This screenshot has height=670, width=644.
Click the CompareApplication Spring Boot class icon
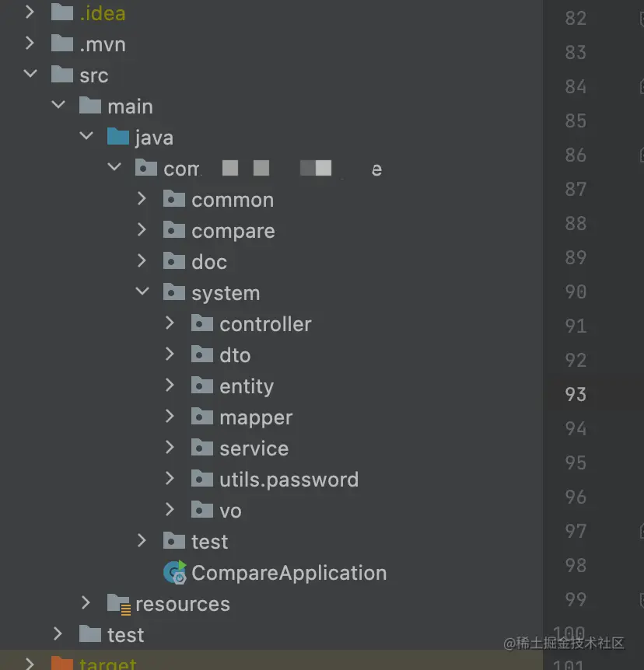click(174, 573)
